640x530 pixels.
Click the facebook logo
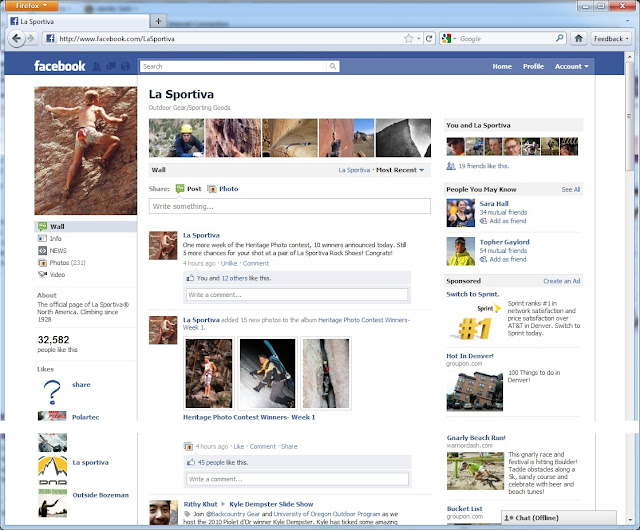point(60,66)
